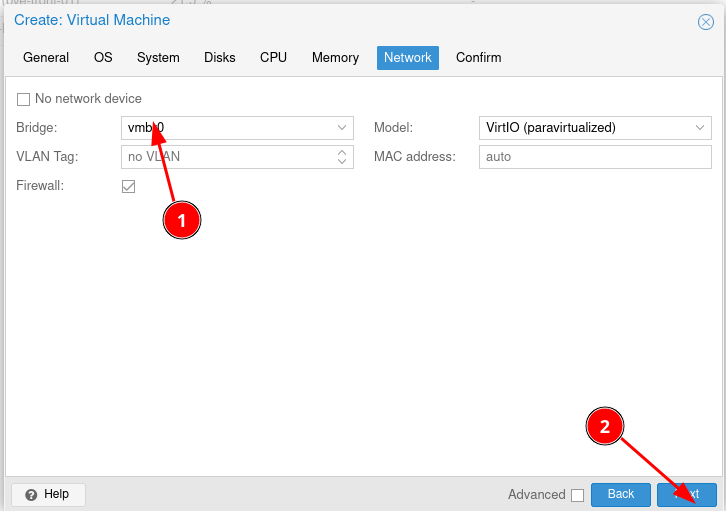726x511 pixels.
Task: Open the CPU tab
Action: (x=273, y=58)
